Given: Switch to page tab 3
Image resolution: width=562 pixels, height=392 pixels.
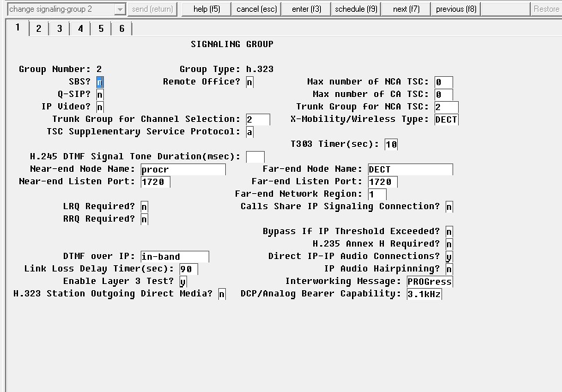Looking at the screenshot, I should tap(60, 28).
